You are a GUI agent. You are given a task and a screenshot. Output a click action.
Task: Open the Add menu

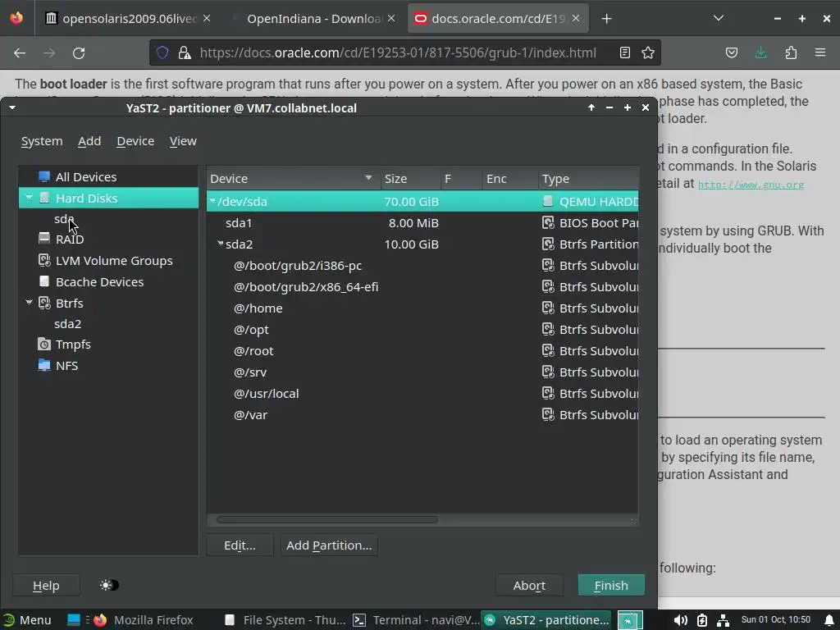(x=89, y=141)
